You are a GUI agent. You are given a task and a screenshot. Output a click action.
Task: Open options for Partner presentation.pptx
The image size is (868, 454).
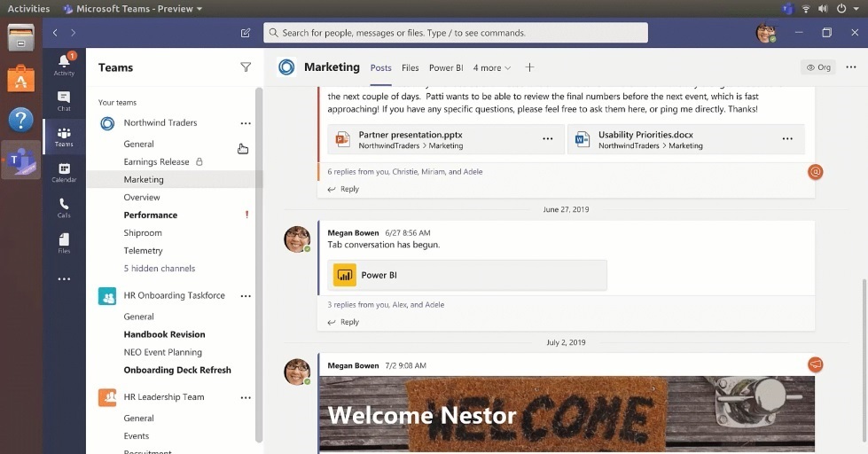tap(547, 139)
